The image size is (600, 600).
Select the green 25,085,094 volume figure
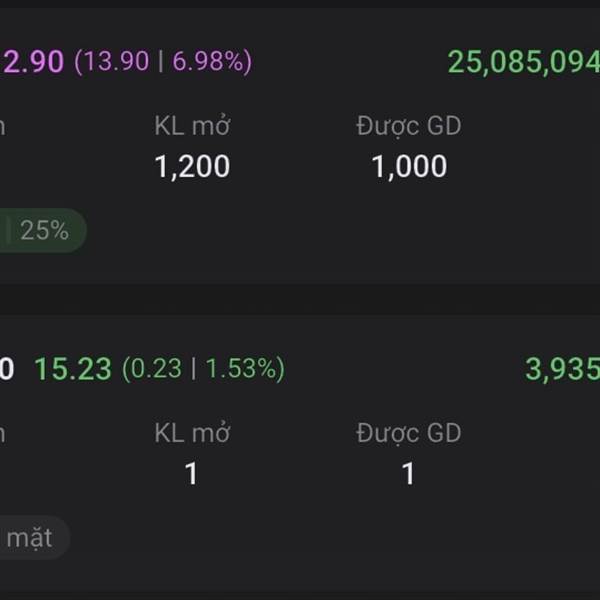[x=523, y=62]
